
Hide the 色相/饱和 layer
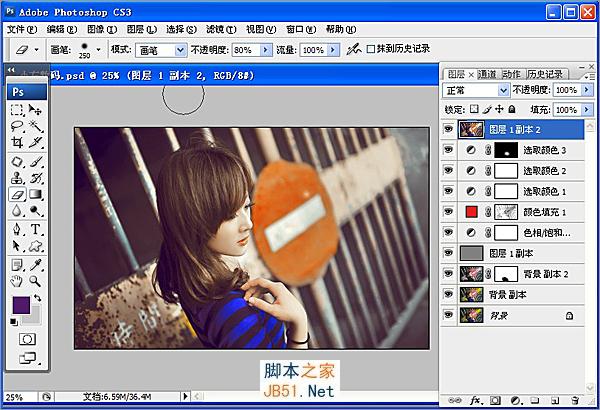(448, 232)
